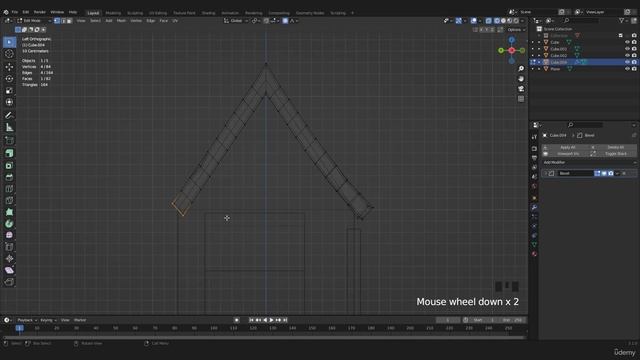Click the blue current frame marker
Screen dimensions: 640x360
click(x=19, y=328)
